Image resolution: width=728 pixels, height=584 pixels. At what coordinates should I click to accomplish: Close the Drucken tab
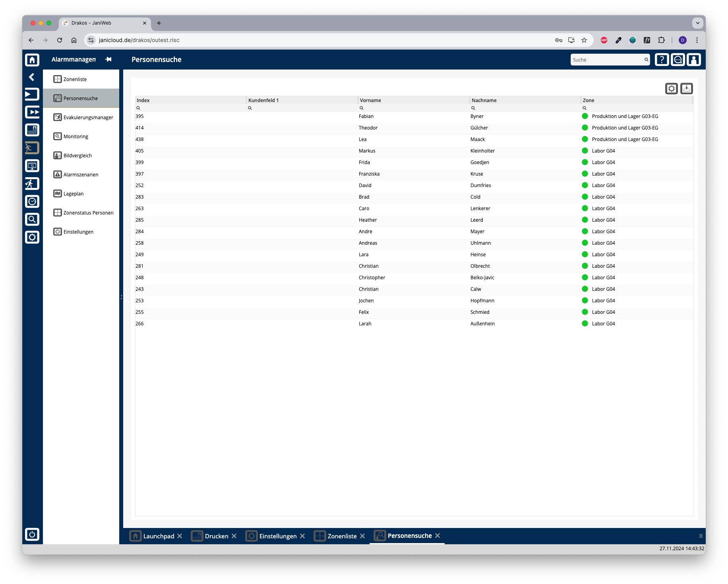coord(234,536)
